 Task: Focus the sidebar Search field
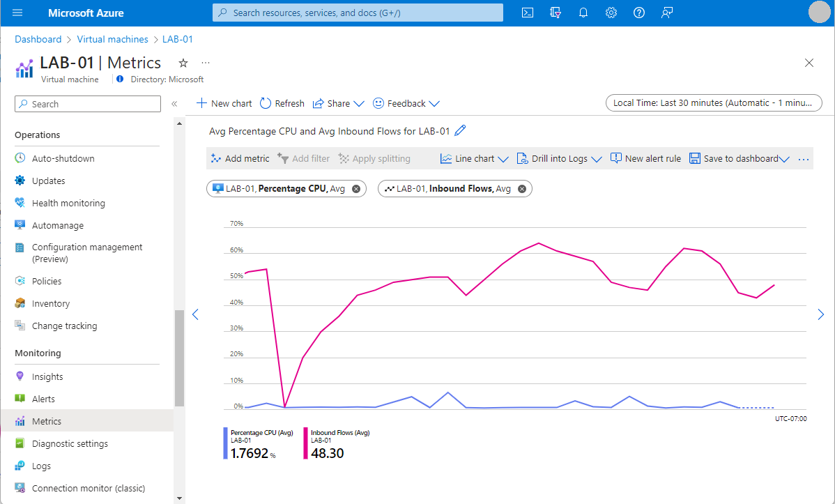pyautogui.click(x=88, y=104)
